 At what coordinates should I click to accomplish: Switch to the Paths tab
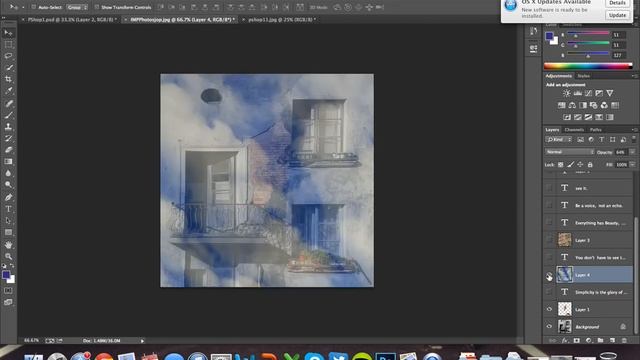596,129
